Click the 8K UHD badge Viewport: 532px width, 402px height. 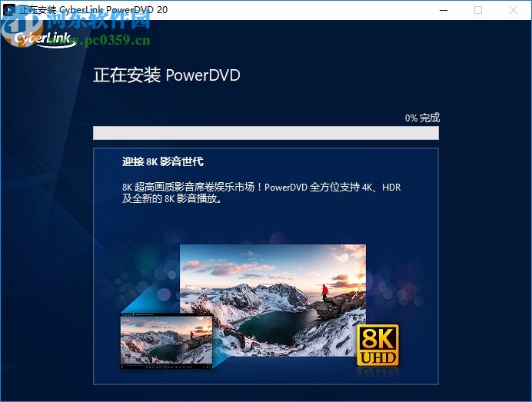377,345
